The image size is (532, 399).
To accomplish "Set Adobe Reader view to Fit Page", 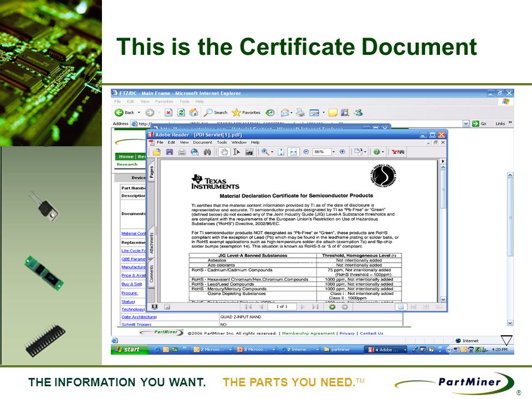I will tap(281, 152).
